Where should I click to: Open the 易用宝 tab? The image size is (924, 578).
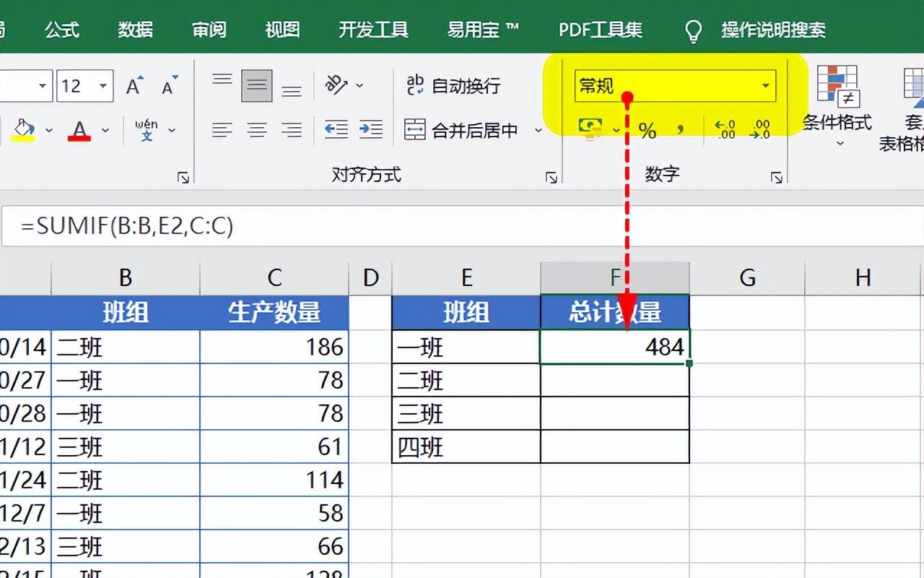(x=483, y=30)
